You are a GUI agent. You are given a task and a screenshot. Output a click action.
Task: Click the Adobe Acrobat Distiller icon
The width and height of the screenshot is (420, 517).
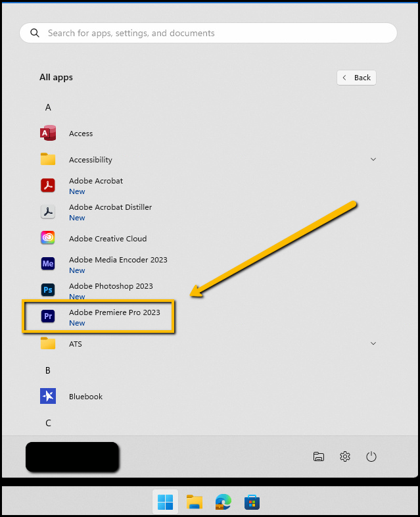point(48,212)
